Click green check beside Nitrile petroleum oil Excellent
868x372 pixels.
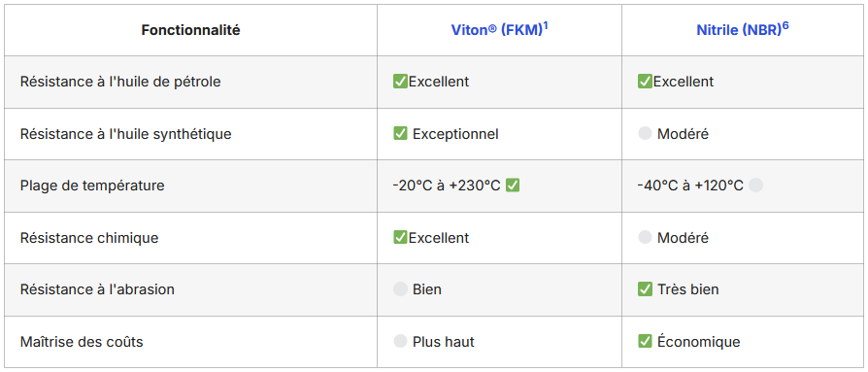(x=645, y=82)
